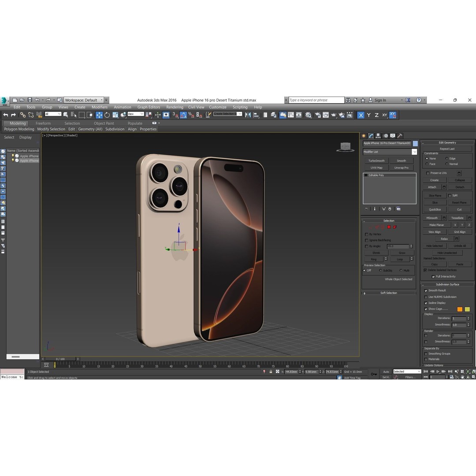
Task: Switch to the Object Paint ribbon tab
Action: tap(104, 123)
